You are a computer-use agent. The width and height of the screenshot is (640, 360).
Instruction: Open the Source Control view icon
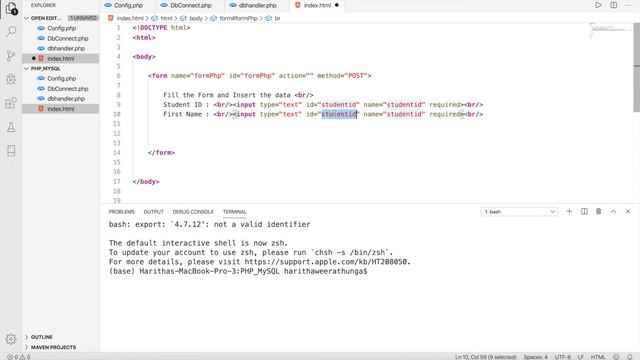(11, 56)
